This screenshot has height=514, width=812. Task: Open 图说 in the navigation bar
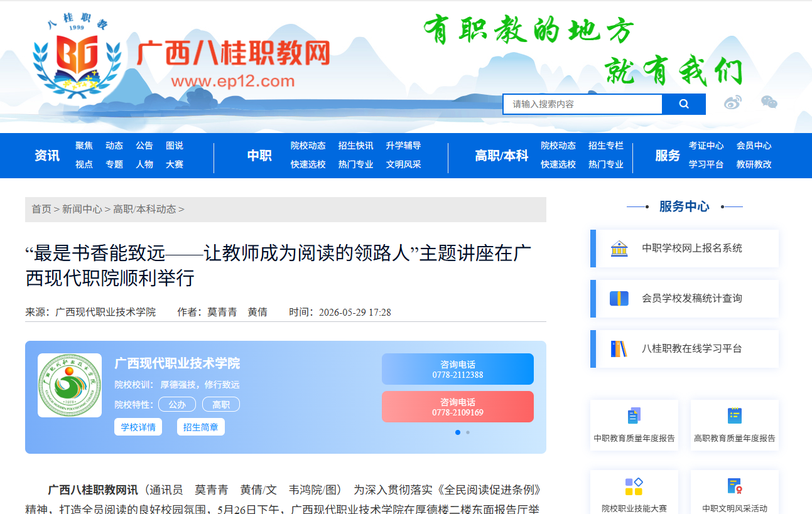[175, 146]
